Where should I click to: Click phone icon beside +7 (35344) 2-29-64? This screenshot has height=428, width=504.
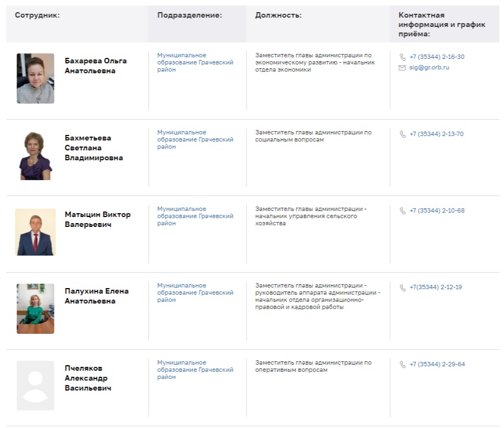[403, 365]
